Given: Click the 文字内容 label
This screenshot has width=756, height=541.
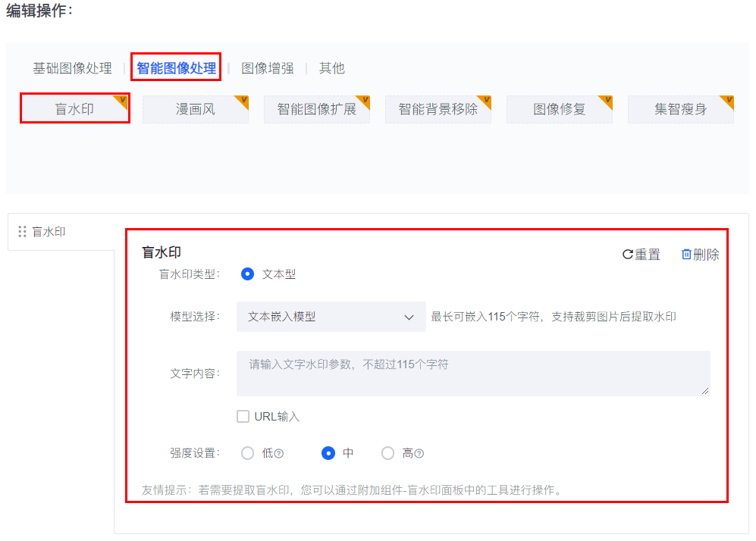Looking at the screenshot, I should coord(196,374).
